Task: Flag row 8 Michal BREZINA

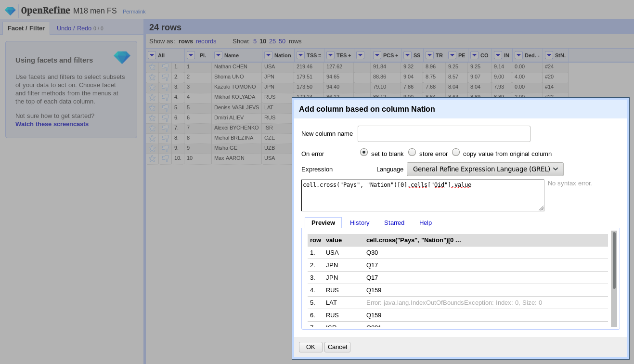Action: [x=165, y=138]
